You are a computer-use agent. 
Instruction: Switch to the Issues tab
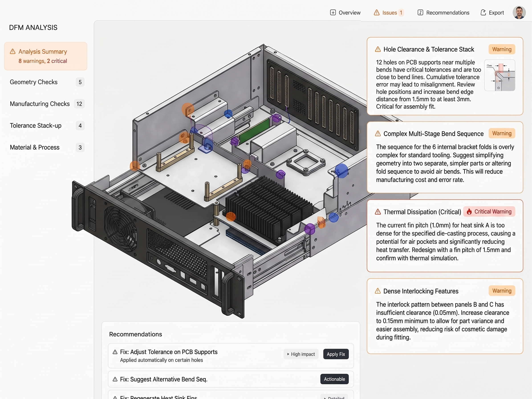point(389,12)
